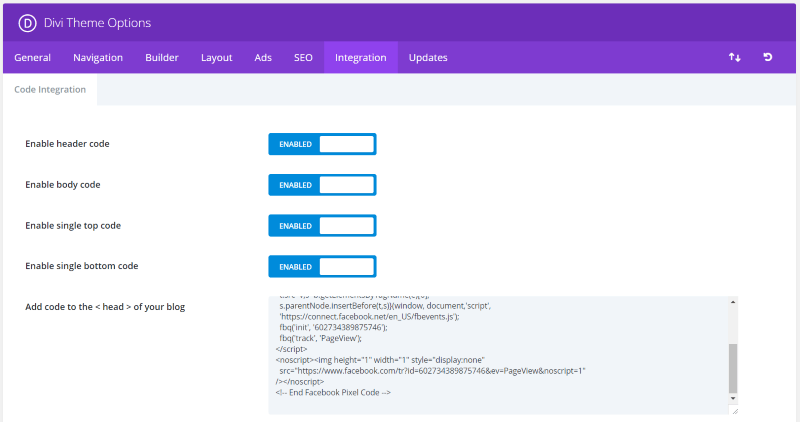
Task: Click the </script> line in code
Action: point(291,349)
